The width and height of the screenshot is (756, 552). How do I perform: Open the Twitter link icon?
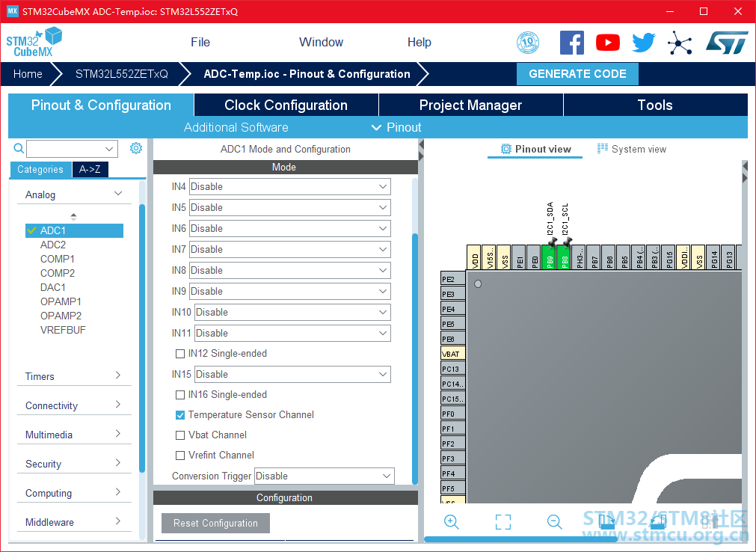click(x=644, y=43)
